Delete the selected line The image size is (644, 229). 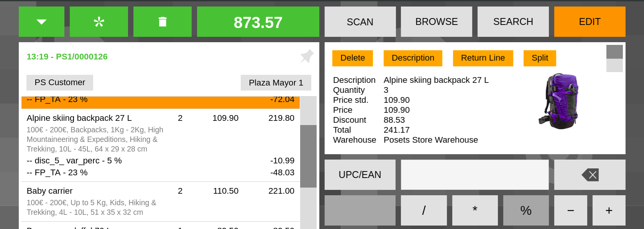click(352, 58)
